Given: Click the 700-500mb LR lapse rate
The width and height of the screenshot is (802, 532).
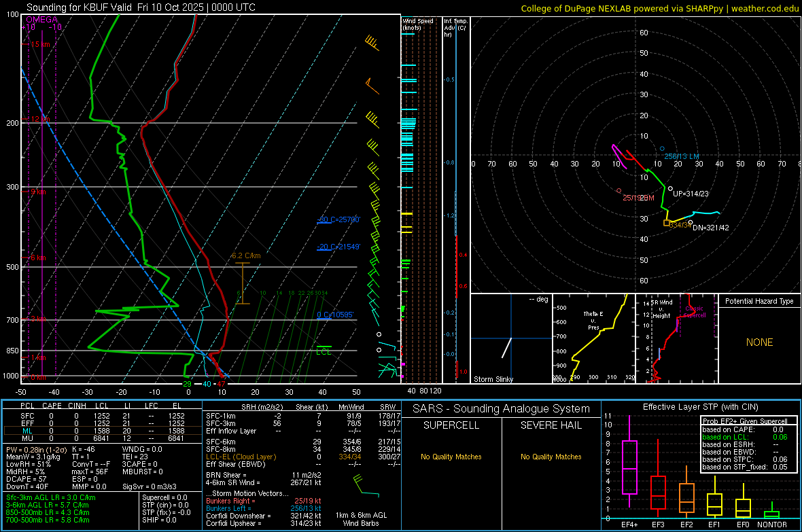Looking at the screenshot, I should point(48,520).
